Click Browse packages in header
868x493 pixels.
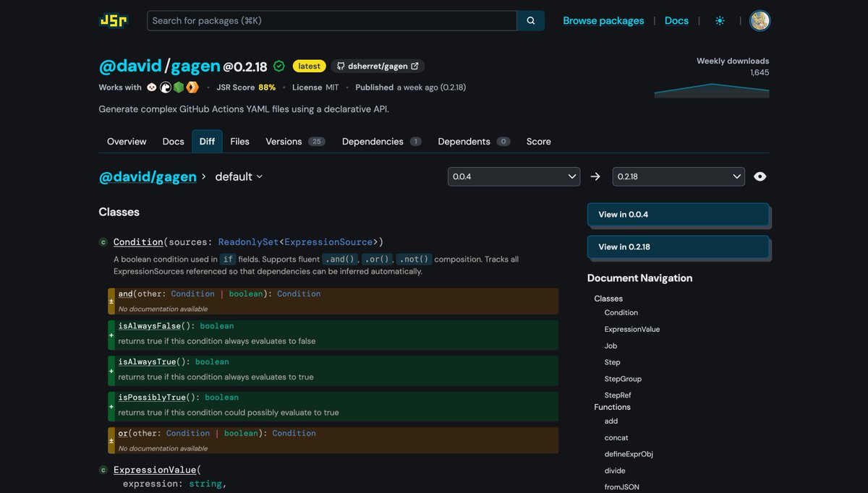603,21
